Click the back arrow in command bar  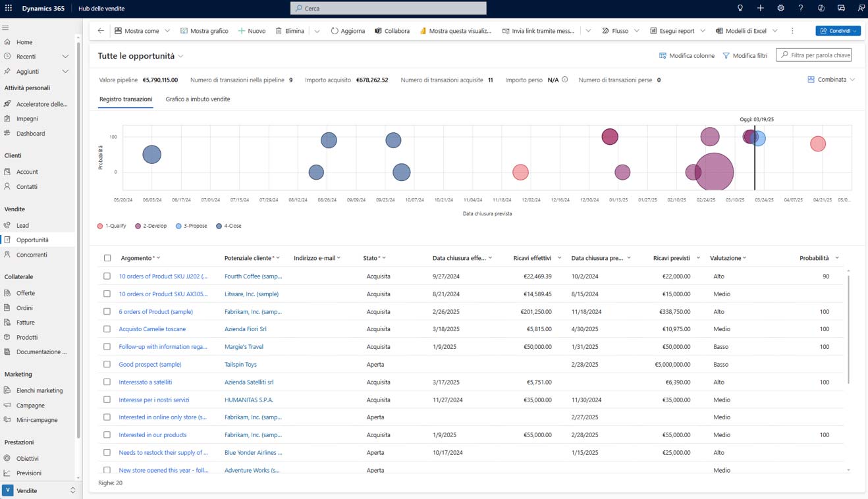[101, 31]
